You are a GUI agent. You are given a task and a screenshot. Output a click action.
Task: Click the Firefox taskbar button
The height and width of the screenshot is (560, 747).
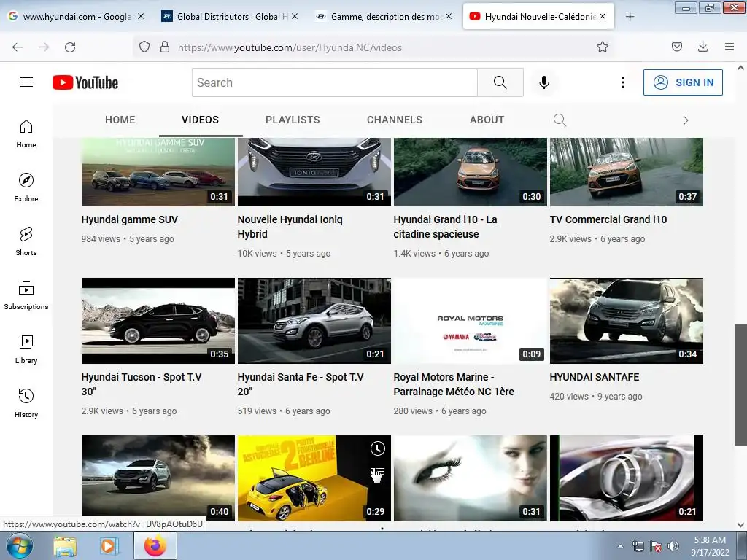(155, 546)
